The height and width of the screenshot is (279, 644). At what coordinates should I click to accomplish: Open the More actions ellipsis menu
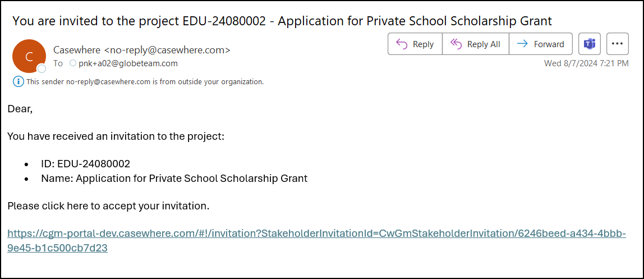click(x=617, y=44)
